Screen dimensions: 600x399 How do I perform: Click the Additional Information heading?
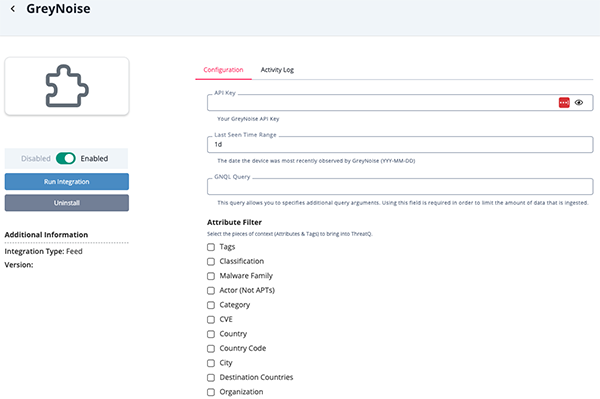46,235
